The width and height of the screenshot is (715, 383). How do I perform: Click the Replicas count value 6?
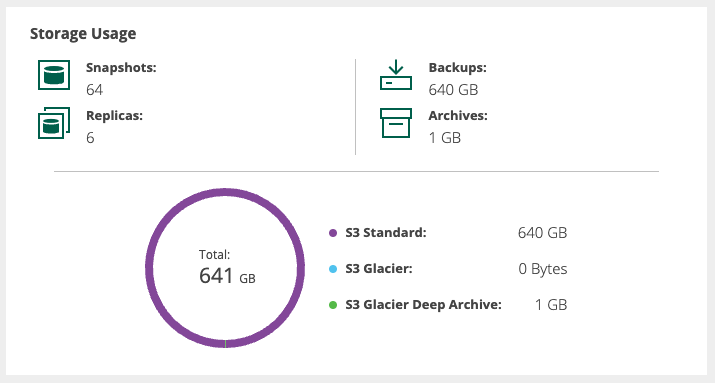(90, 138)
